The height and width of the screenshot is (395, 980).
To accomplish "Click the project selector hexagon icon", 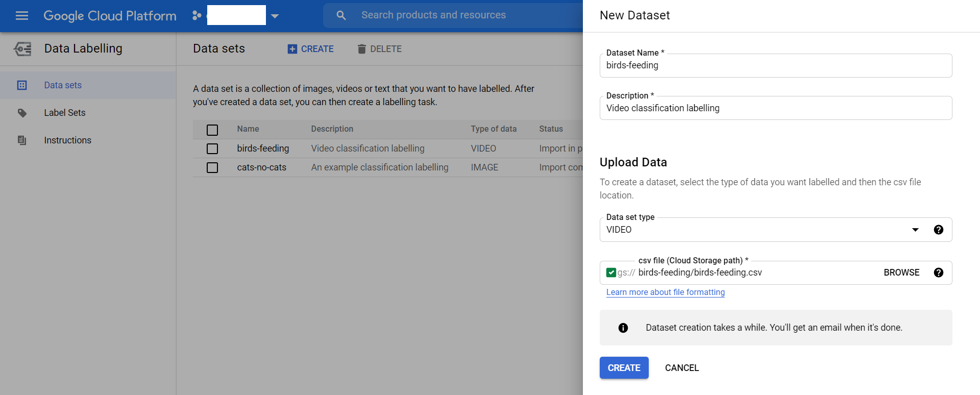I will [197, 15].
